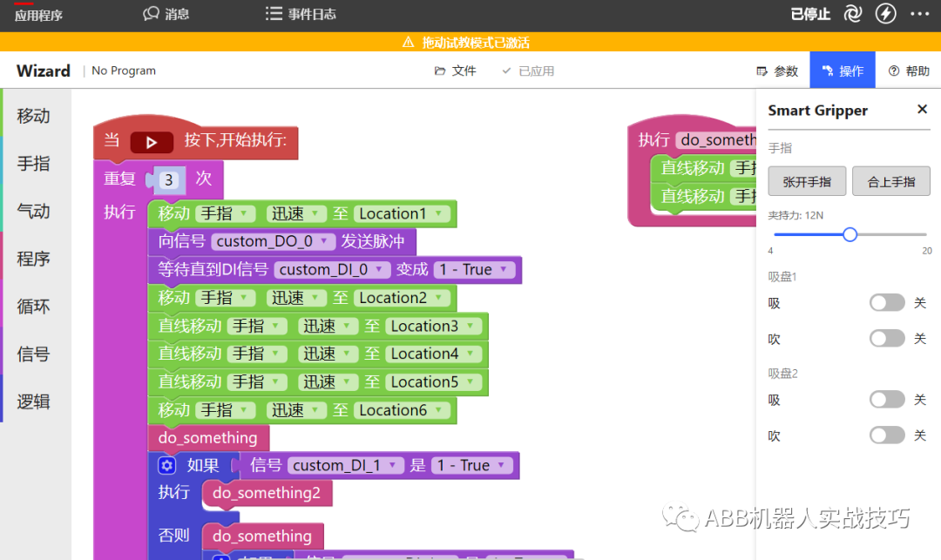Select the 逻辑 block category
Viewport: 941px width, 560px height.
(x=36, y=401)
